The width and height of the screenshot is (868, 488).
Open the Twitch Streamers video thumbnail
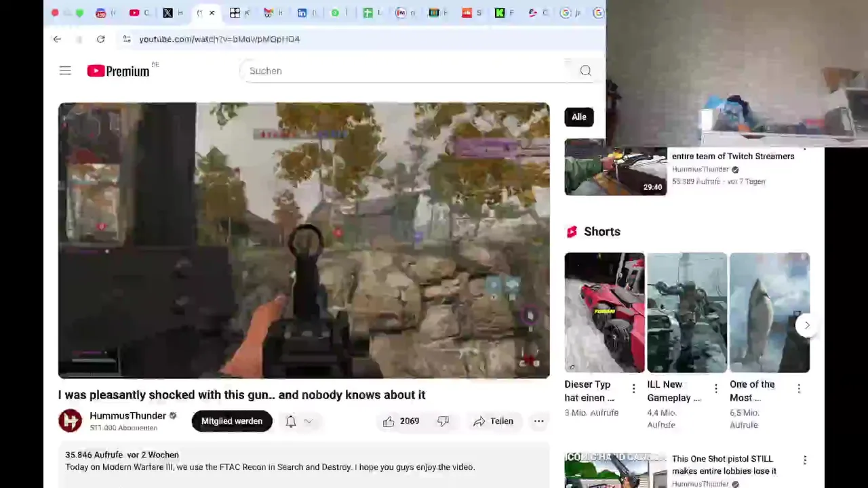(x=615, y=167)
